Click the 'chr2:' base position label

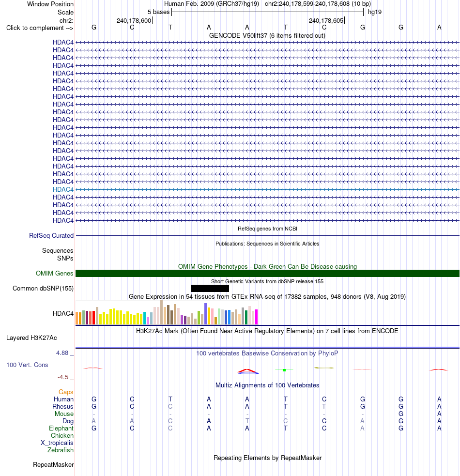pos(66,21)
